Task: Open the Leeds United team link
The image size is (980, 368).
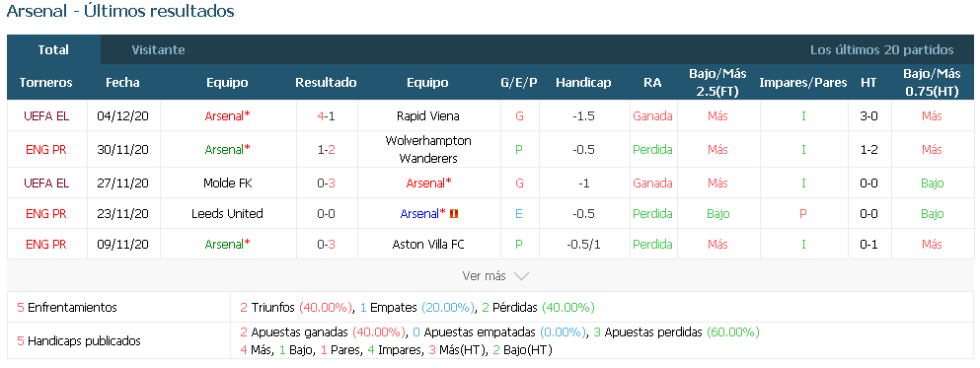Action: 228,214
